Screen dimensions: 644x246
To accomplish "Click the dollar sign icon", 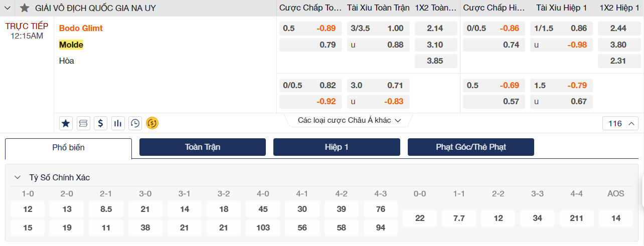I will (101, 123).
